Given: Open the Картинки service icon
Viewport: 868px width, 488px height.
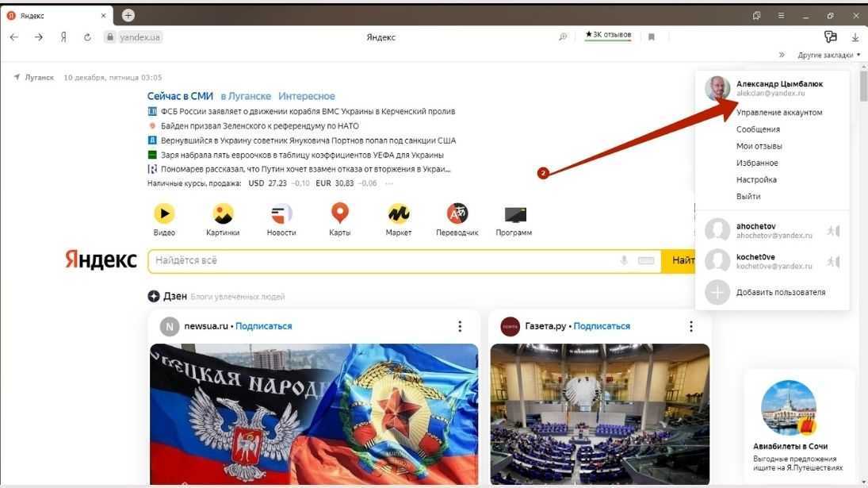Looking at the screenshot, I should [223, 213].
